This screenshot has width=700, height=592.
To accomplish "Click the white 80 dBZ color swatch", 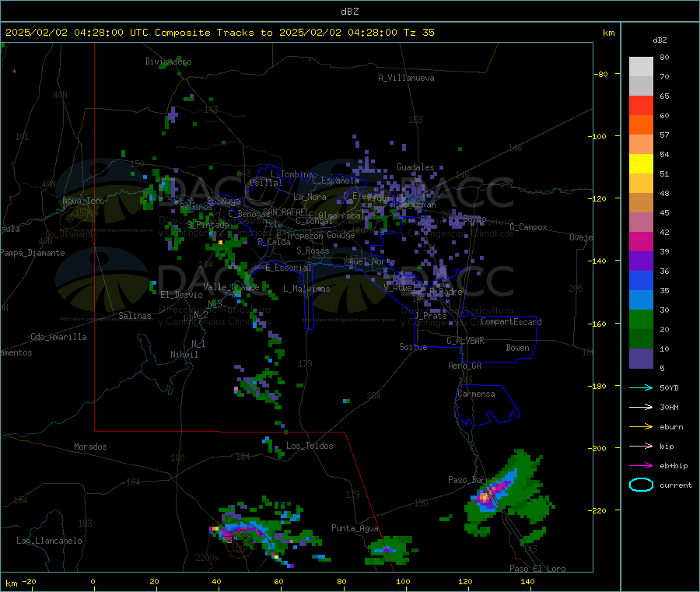I will (641, 67).
